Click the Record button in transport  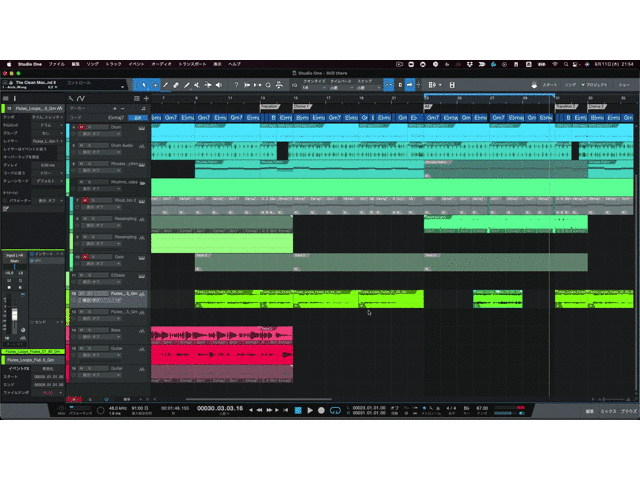[x=321, y=410]
